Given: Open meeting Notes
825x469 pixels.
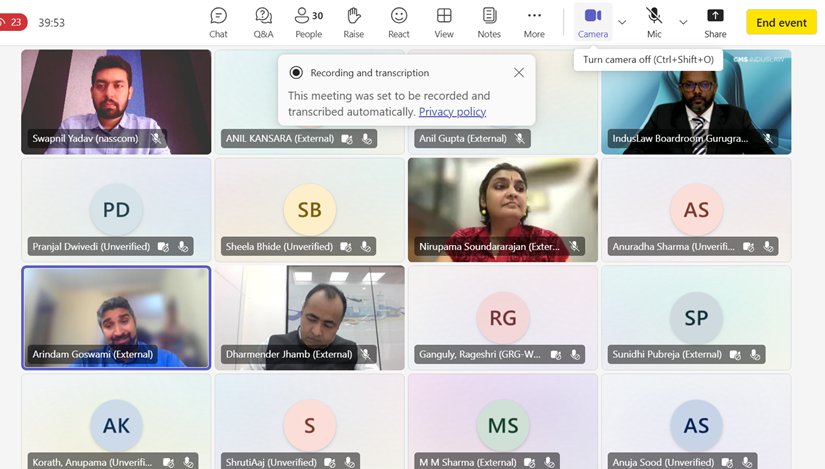Looking at the screenshot, I should pyautogui.click(x=489, y=23).
